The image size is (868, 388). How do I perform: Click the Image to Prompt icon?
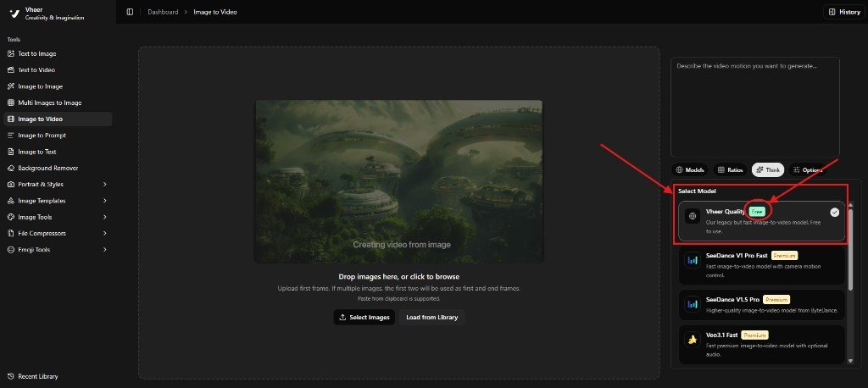[10, 136]
